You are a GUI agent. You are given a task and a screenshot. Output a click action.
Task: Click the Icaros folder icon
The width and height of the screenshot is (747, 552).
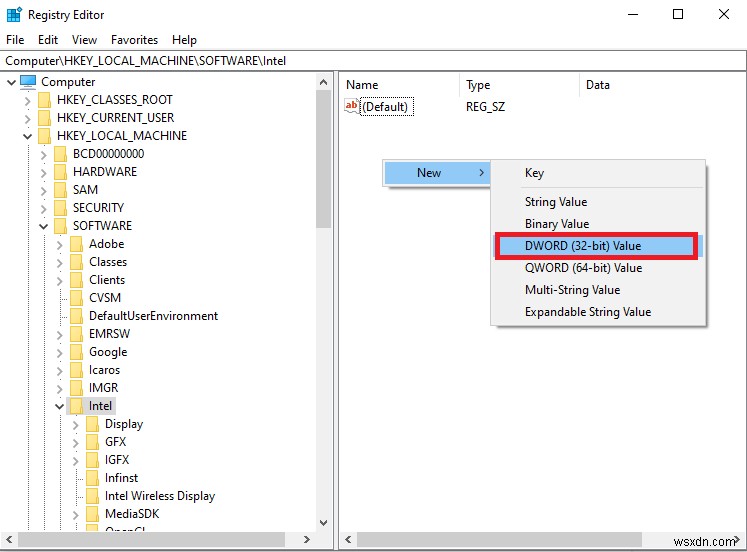click(x=76, y=370)
